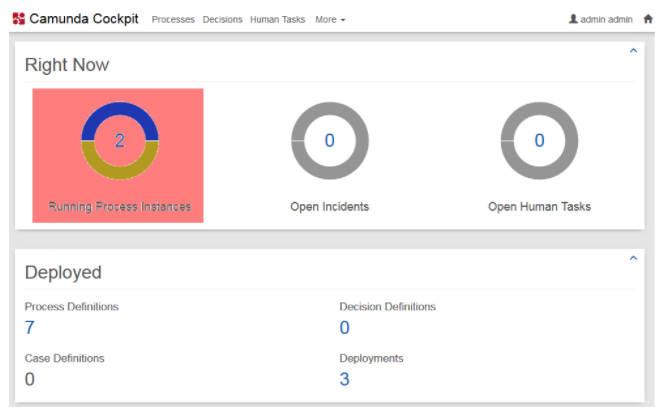Go to the Decisions page

coord(222,19)
